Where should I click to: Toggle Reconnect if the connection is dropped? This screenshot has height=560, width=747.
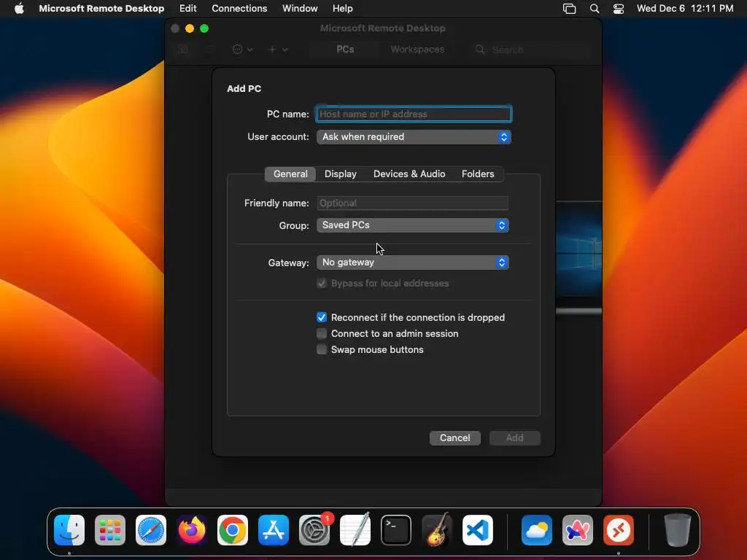point(322,318)
